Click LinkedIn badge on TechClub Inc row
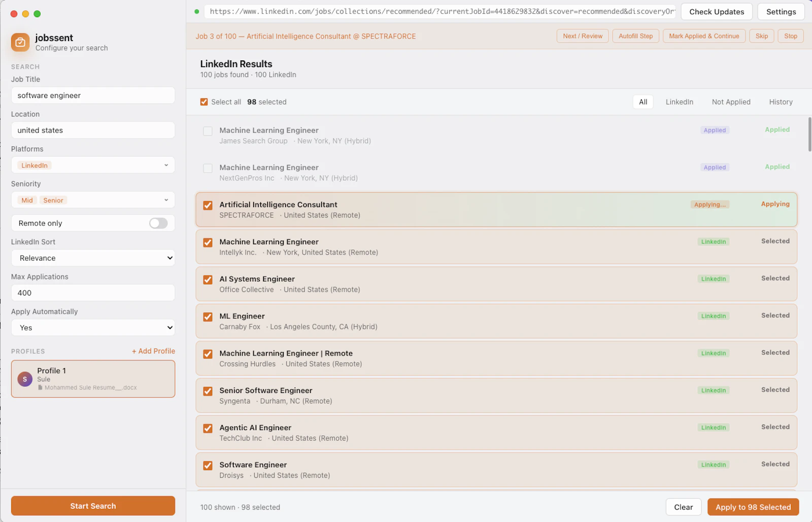The width and height of the screenshot is (812, 522). (713, 428)
